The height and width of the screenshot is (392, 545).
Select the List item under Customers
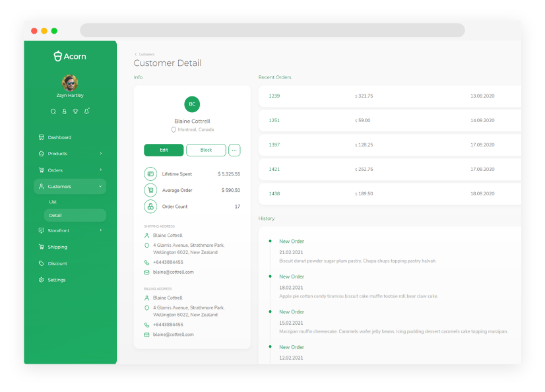click(53, 202)
